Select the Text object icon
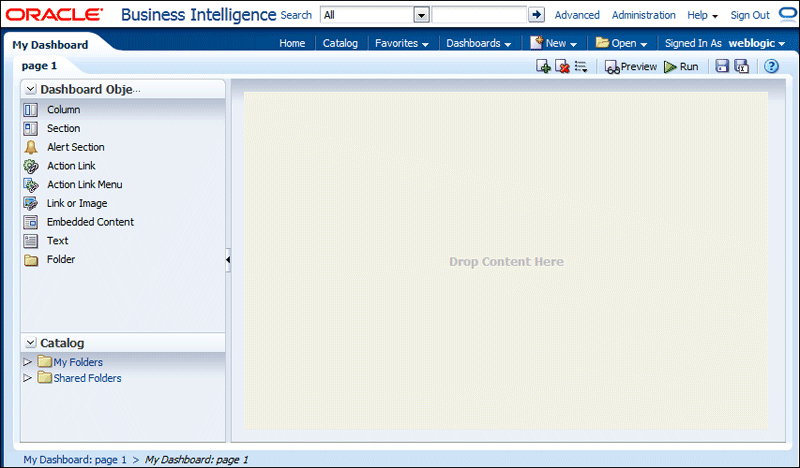The width and height of the screenshot is (800, 468). 31,241
